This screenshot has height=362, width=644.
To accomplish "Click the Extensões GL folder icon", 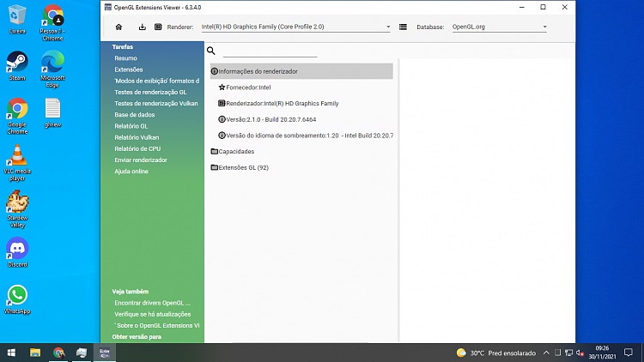I will click(215, 167).
